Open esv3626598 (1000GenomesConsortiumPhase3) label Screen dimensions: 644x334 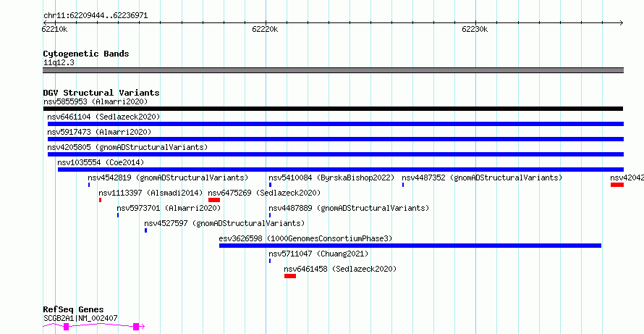point(305,238)
